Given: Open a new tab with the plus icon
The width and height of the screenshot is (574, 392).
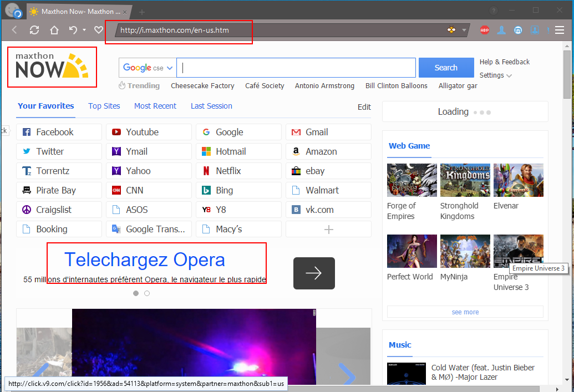Looking at the screenshot, I should point(142,12).
